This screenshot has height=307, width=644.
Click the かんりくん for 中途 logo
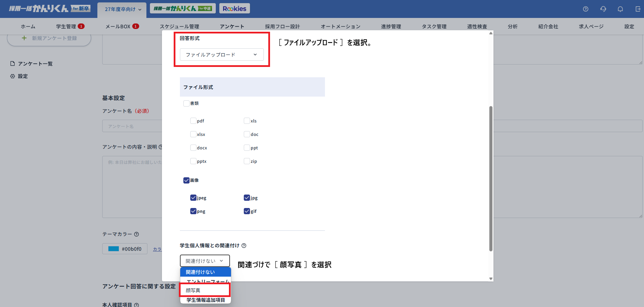click(183, 9)
